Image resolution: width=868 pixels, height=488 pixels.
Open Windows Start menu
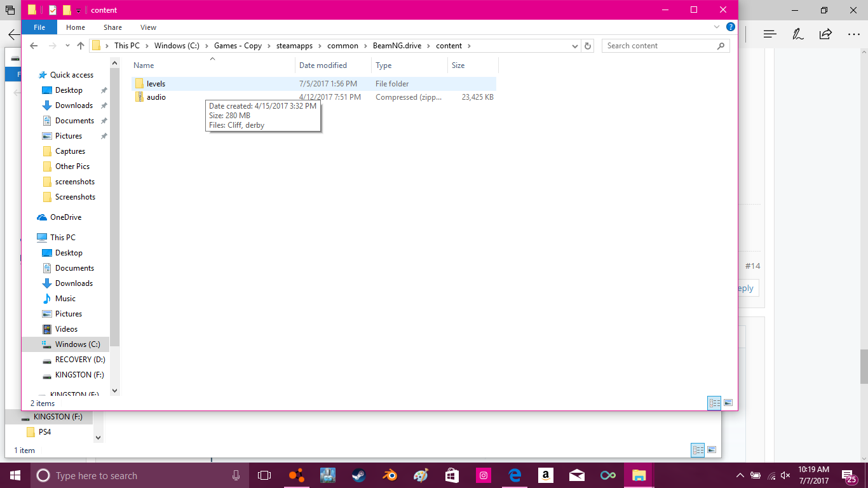click(15, 475)
